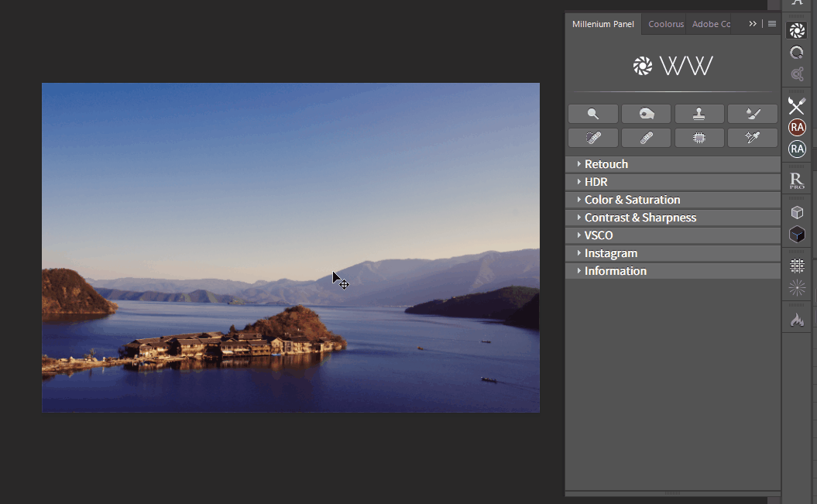The image size is (817, 504).
Task: Switch to the Adobe Co tab
Action: (x=711, y=24)
